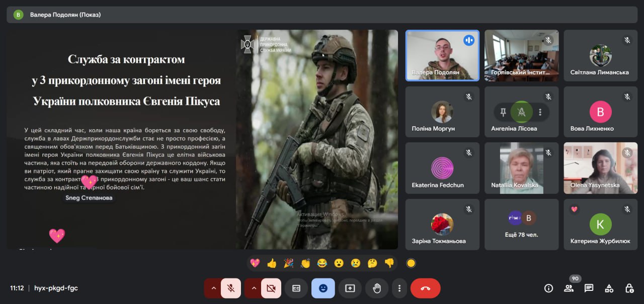Open the More options three-dot menu
Screen dimensions: 644x304
(x=399, y=288)
